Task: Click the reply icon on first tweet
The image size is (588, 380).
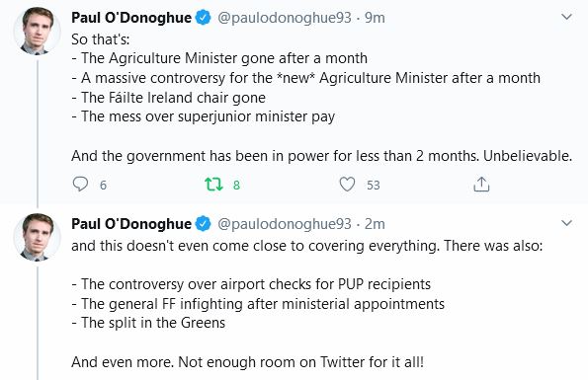Action: (x=80, y=185)
